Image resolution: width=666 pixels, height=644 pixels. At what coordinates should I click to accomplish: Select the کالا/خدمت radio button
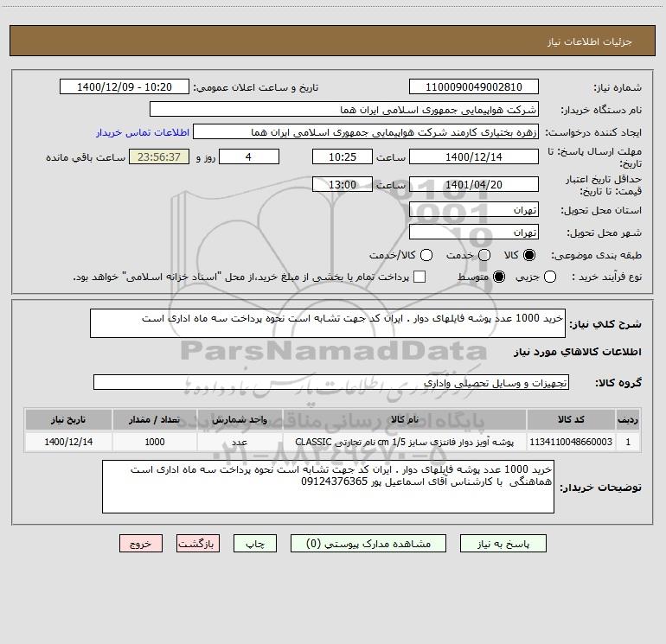tap(427, 255)
